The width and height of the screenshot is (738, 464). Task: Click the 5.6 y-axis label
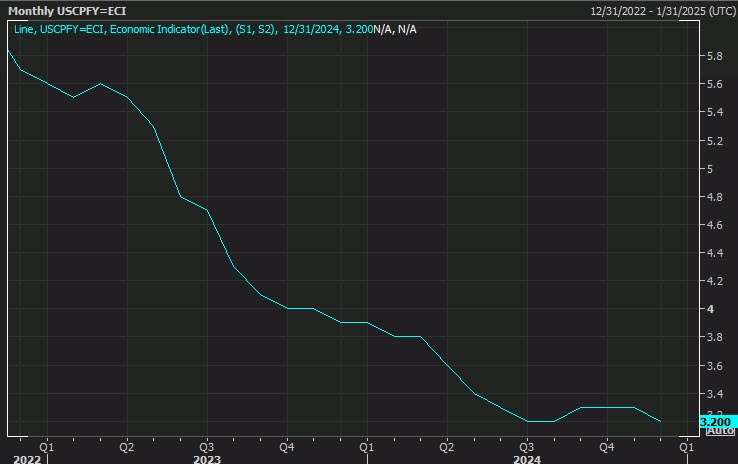pyautogui.click(x=716, y=84)
